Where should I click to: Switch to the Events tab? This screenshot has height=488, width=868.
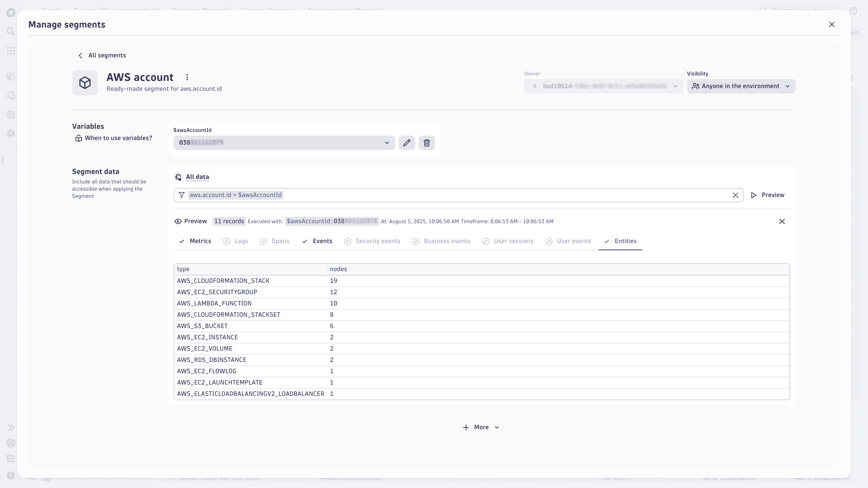coord(317,241)
